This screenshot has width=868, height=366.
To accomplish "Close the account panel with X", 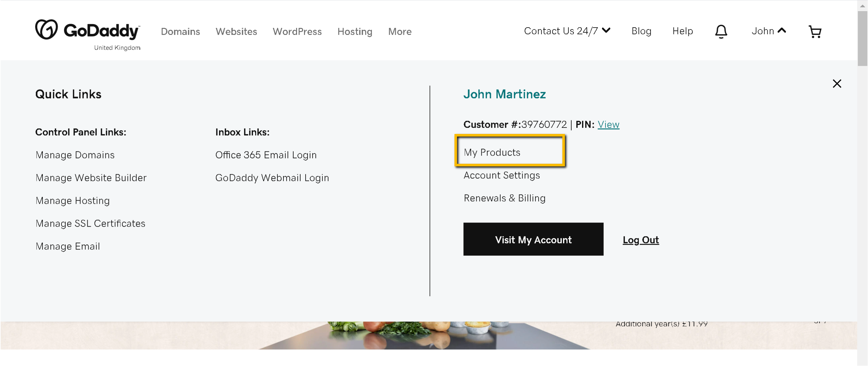I will click(x=837, y=83).
